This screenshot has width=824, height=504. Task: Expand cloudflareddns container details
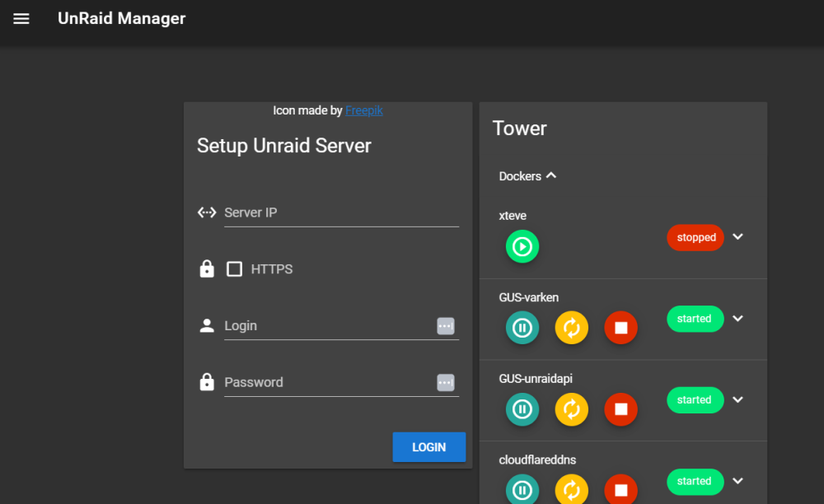(737, 481)
